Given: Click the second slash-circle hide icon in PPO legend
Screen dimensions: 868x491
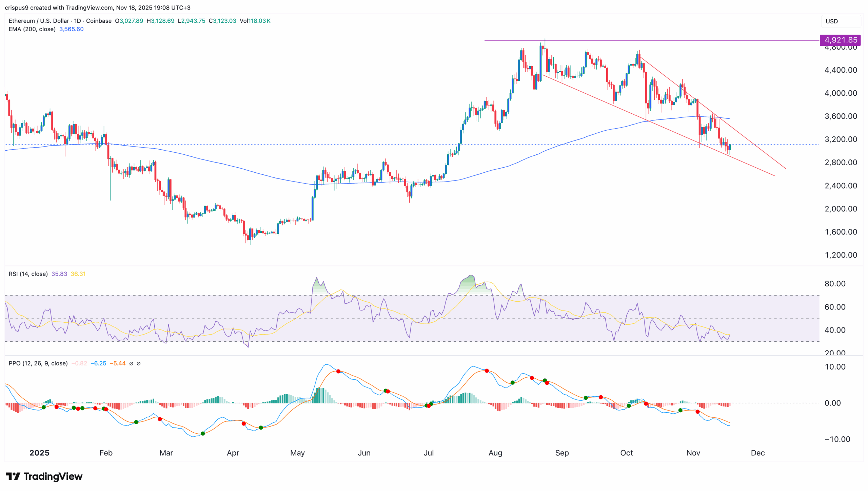Looking at the screenshot, I should [x=139, y=363].
